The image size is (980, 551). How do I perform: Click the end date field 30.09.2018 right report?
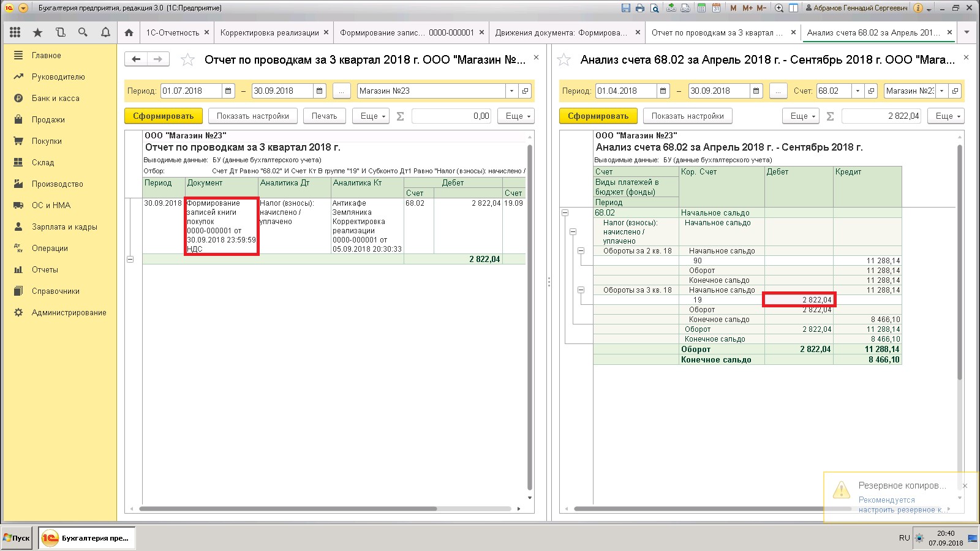[719, 91]
